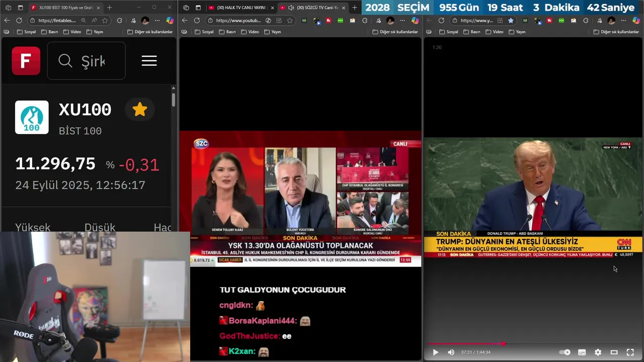Open Sosyal bookmarks folder in Fintables window
The height and width of the screenshot is (362, 644).
tap(26, 32)
